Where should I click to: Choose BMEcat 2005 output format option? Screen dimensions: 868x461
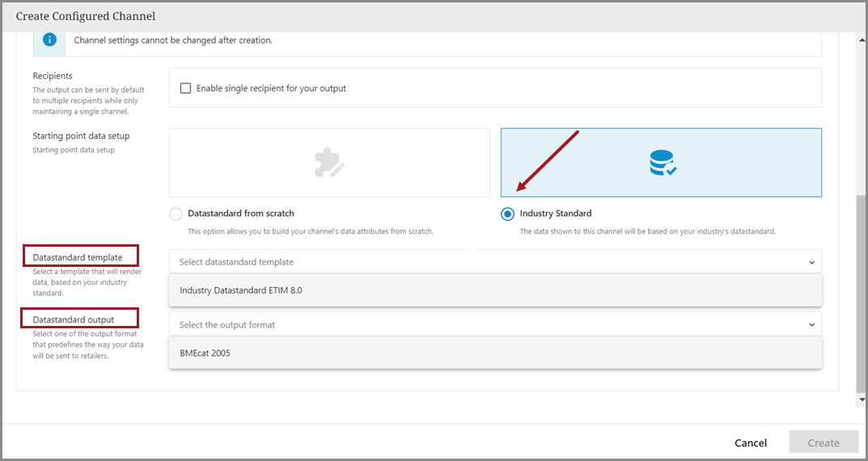[205, 353]
